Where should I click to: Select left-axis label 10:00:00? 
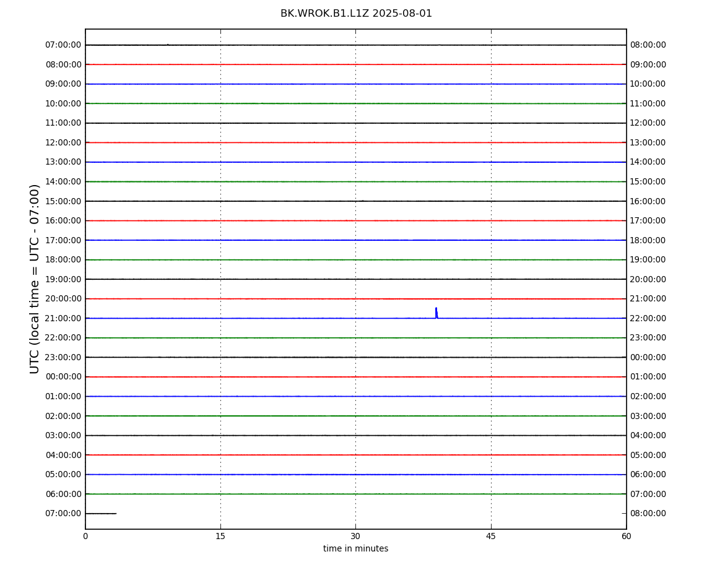coord(64,103)
